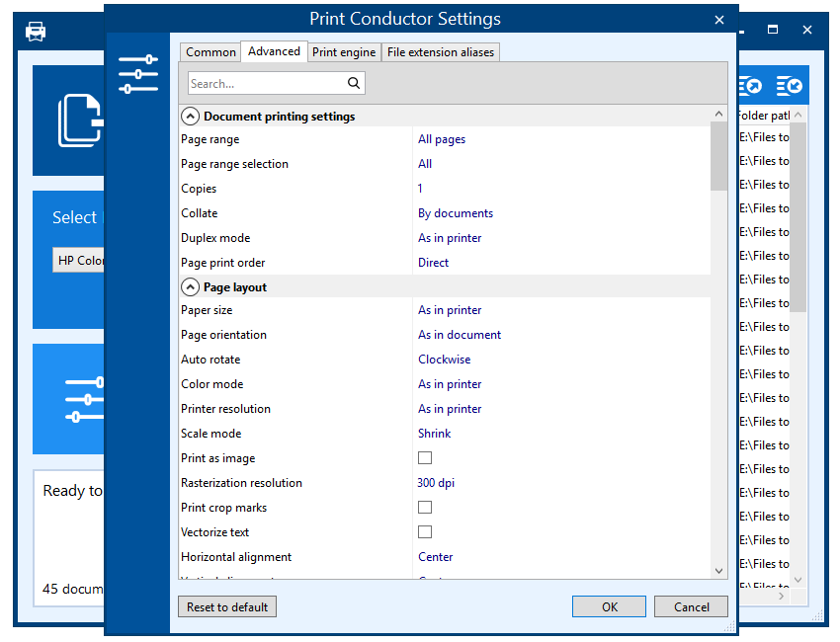Click the settings list scroll up arrow
Viewport: 840px width, 642px height.
coord(718,114)
